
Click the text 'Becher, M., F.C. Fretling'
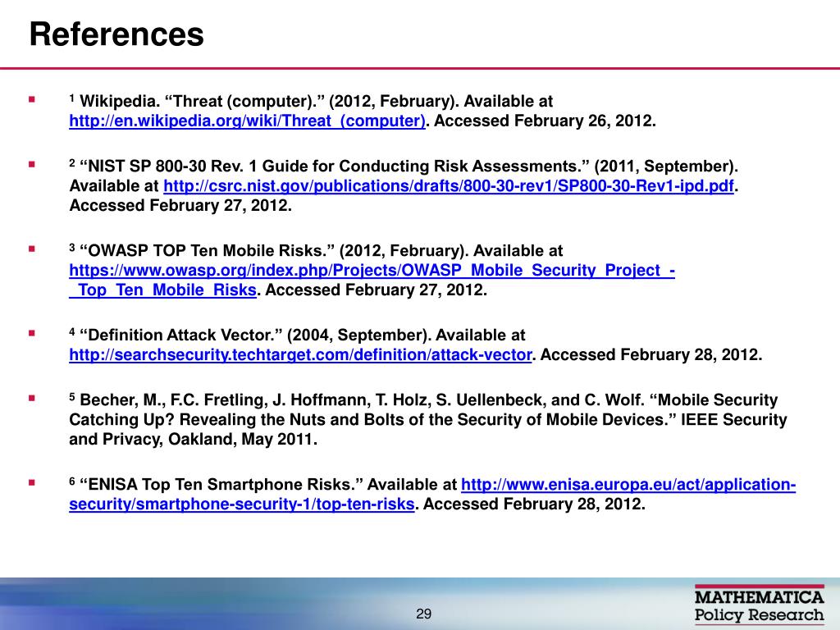172,400
